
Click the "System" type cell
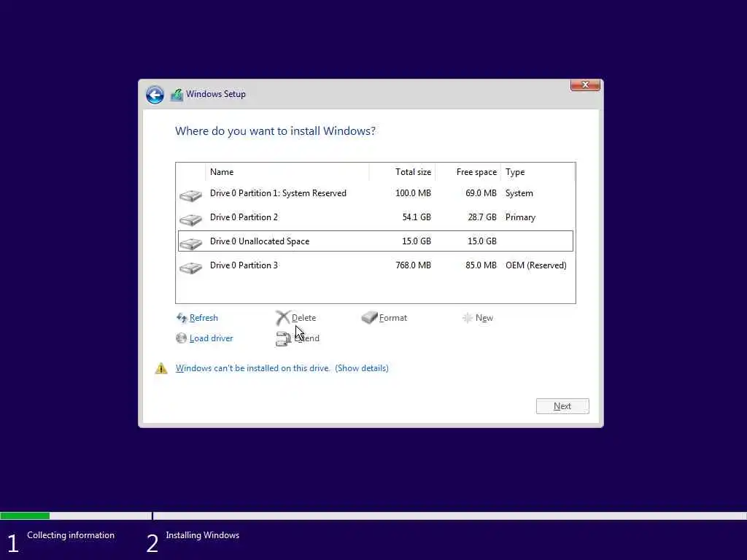click(x=519, y=193)
